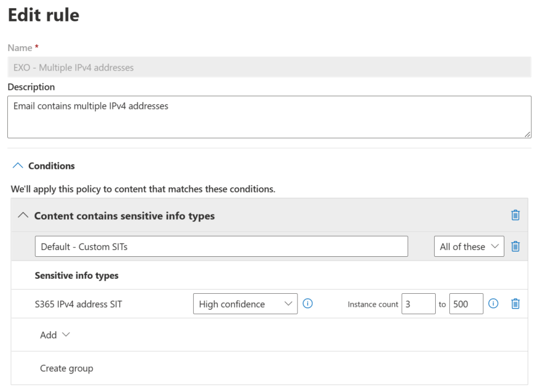Click into the Description text area

click(x=269, y=117)
